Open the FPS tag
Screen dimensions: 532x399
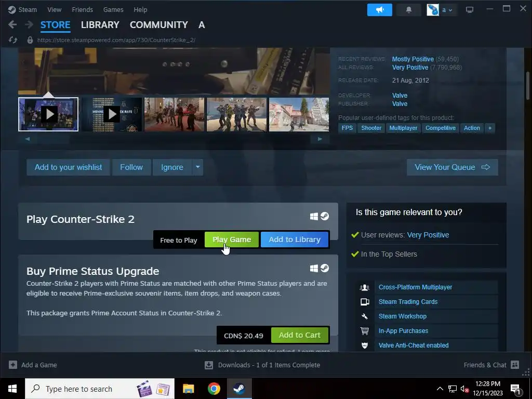coord(347,128)
